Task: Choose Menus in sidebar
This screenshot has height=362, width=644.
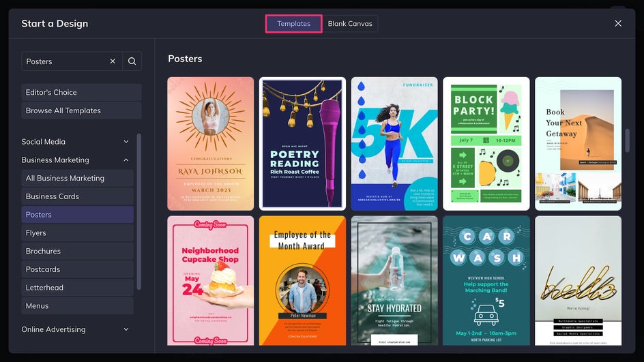Action: (x=77, y=306)
